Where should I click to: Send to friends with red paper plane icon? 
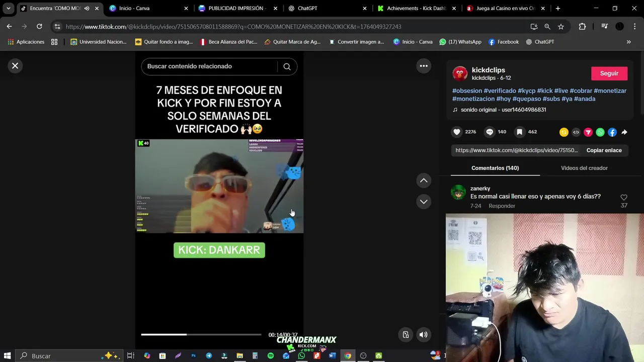pyautogui.click(x=588, y=132)
